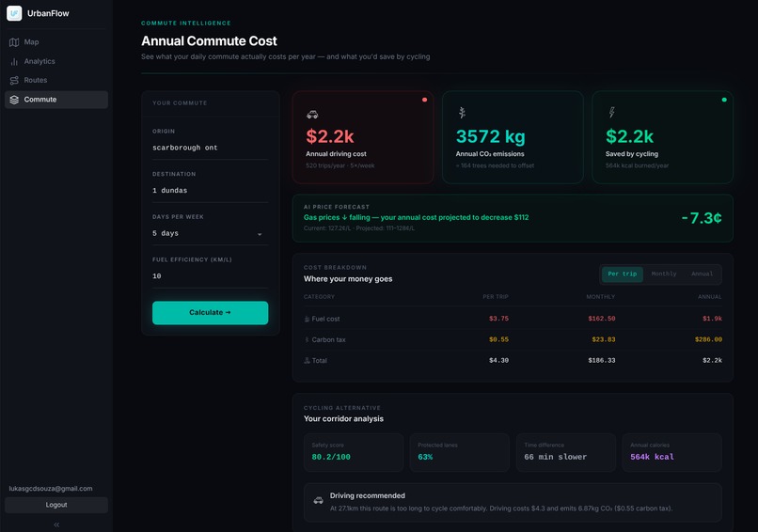
Task: Click the Calculate button
Action: pos(210,313)
